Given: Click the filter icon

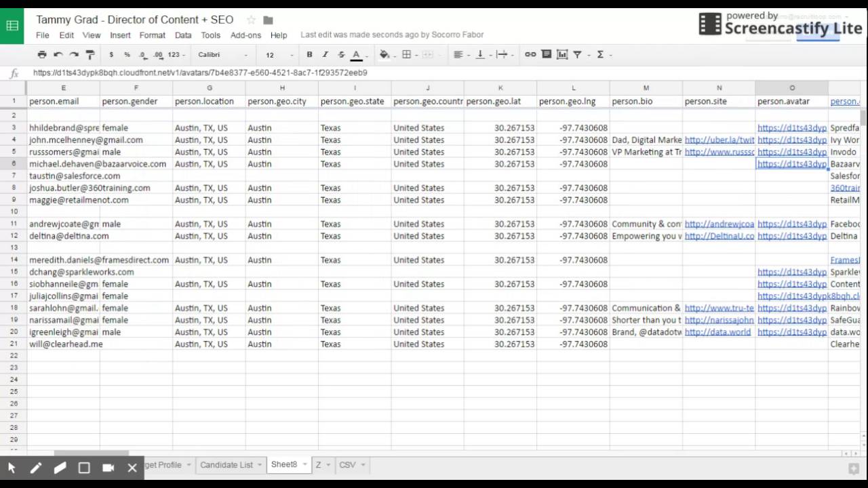Looking at the screenshot, I should coord(578,54).
